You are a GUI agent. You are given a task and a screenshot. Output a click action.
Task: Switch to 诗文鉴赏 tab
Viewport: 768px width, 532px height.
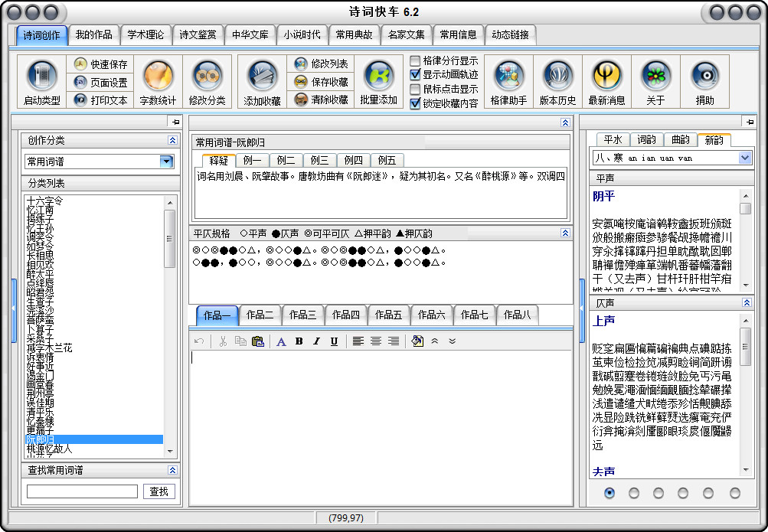[198, 34]
